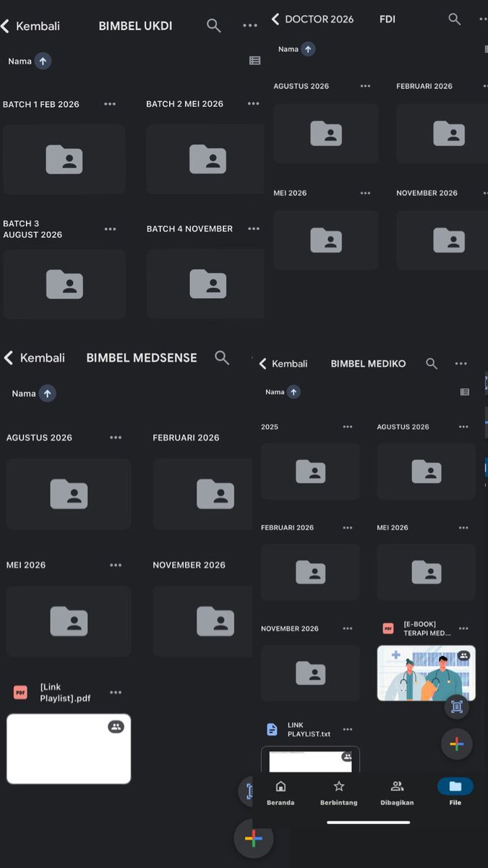The image size is (488, 868).
Task: Tap new item plus button in MEDIKO panel
Action: click(x=457, y=744)
